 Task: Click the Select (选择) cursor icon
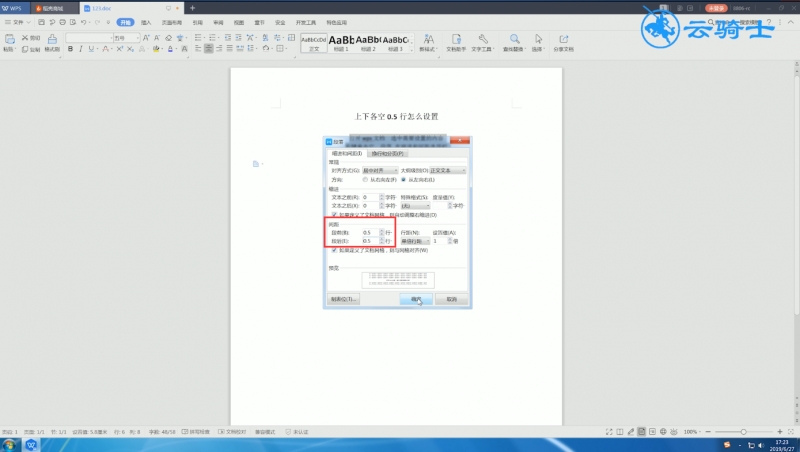click(x=538, y=39)
